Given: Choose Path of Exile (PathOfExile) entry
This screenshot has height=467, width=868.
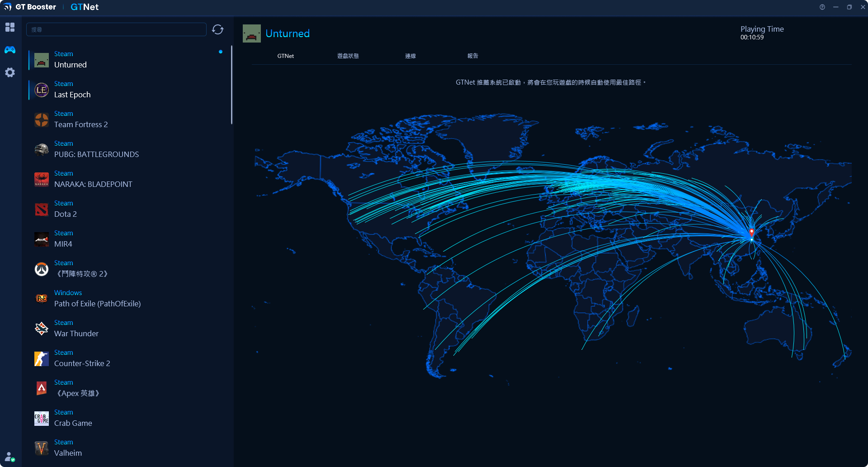Looking at the screenshot, I should 97,304.
